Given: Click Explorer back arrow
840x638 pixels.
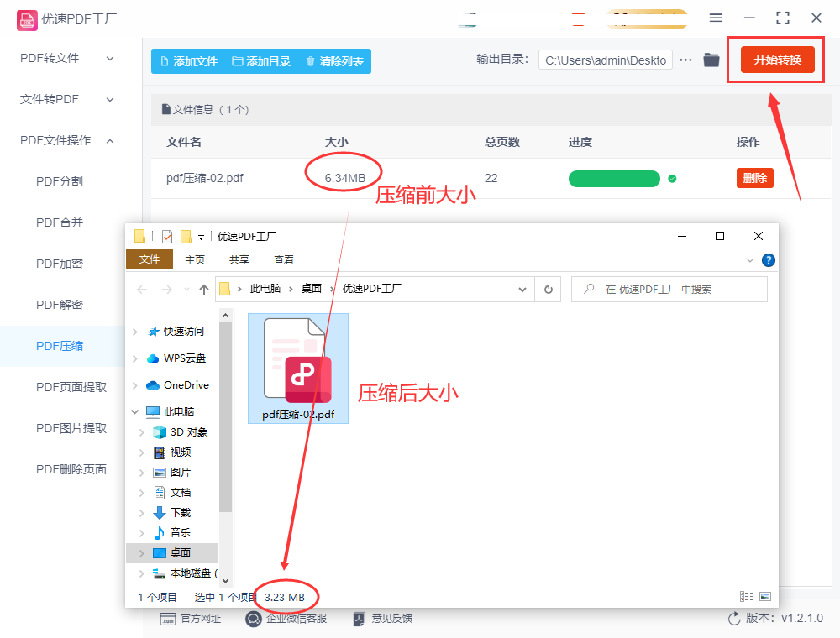Looking at the screenshot, I should tap(142, 290).
